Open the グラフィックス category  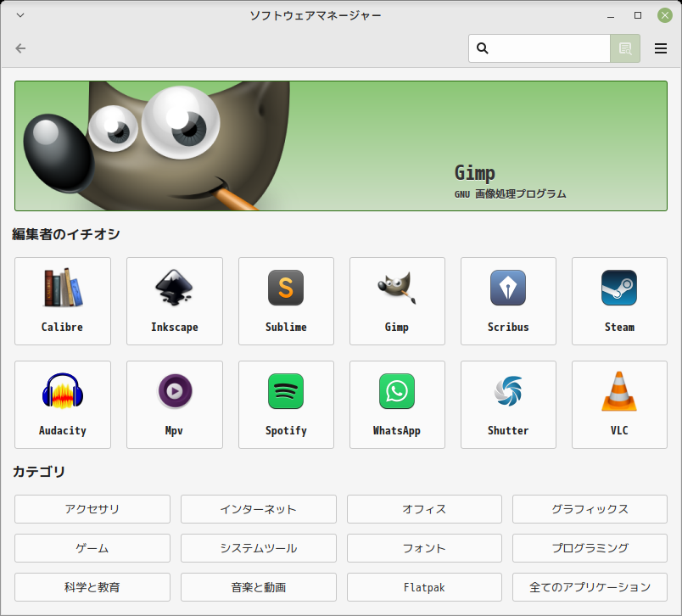pyautogui.click(x=590, y=509)
